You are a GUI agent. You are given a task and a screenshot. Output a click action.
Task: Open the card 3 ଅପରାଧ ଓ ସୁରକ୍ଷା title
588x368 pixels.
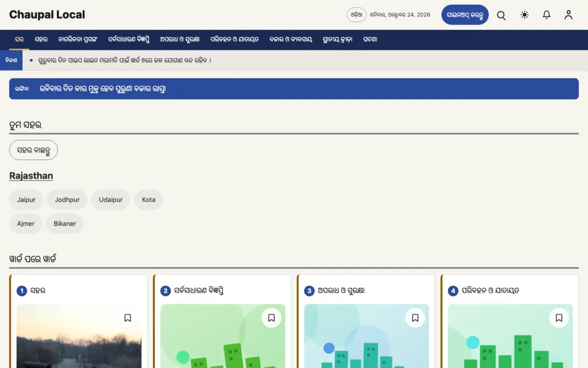[x=341, y=290]
